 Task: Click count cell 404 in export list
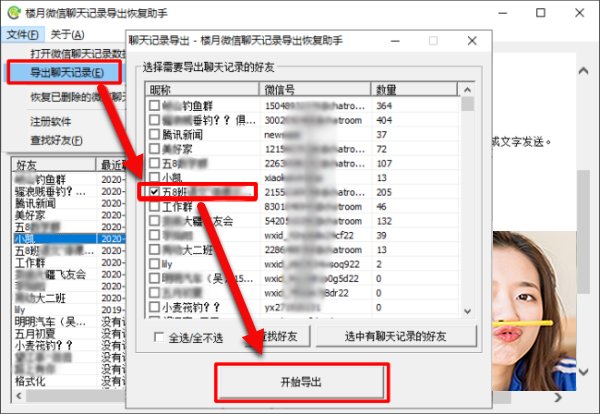pyautogui.click(x=384, y=120)
